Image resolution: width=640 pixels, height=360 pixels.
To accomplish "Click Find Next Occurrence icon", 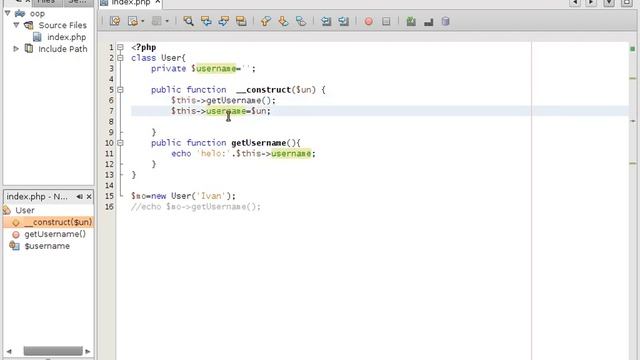I will tap(224, 21).
